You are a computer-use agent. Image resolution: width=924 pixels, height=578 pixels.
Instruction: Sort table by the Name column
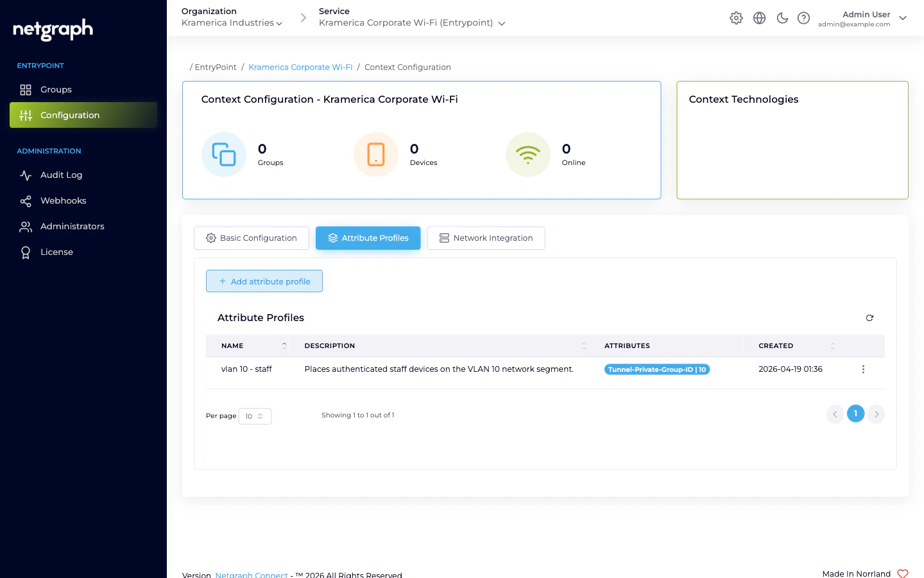pyautogui.click(x=247, y=346)
